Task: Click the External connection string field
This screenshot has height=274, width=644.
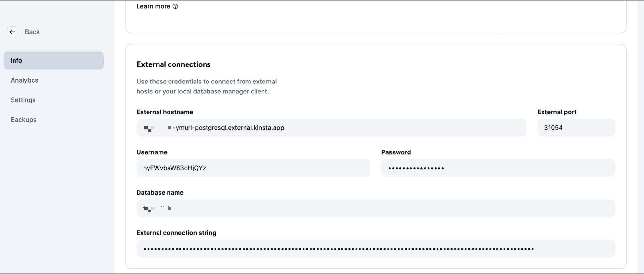Action: pyautogui.click(x=376, y=248)
